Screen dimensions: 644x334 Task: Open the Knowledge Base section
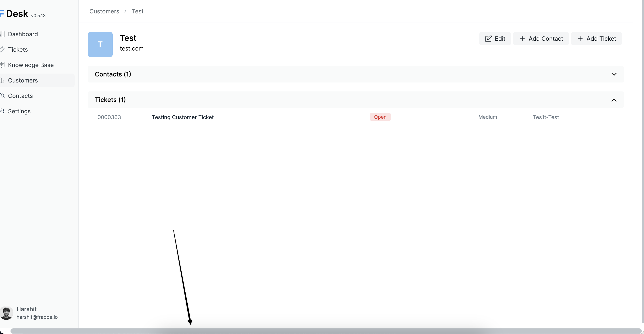tap(2, 65)
